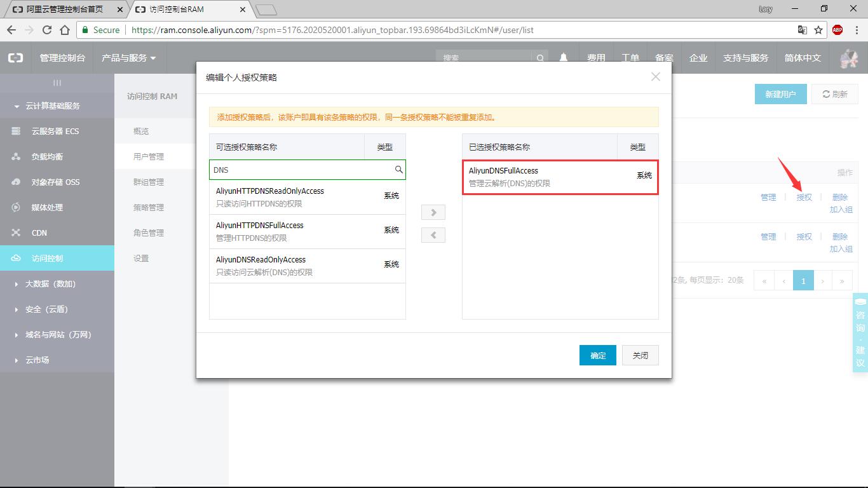The image size is (868, 488).
Task: Click the search magnifier in top bar
Action: tap(540, 58)
